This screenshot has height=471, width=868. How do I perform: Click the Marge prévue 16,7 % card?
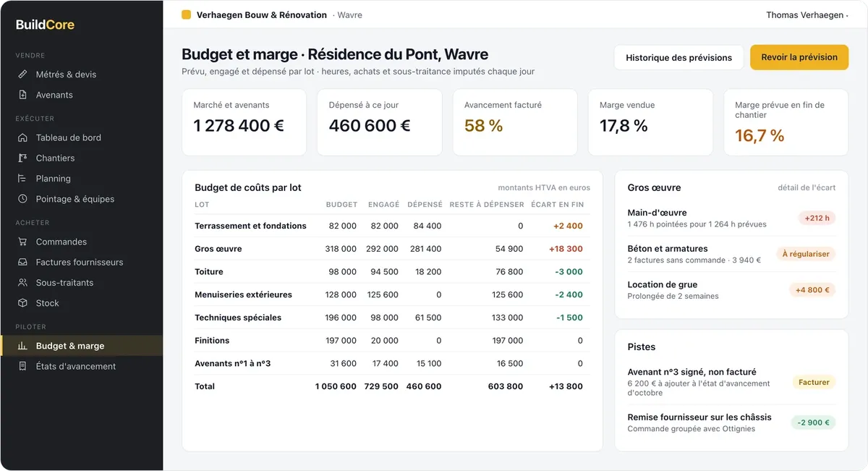[786, 122]
